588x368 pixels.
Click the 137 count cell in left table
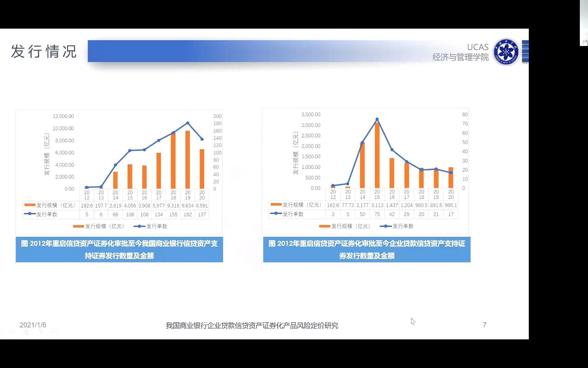pyautogui.click(x=202, y=214)
